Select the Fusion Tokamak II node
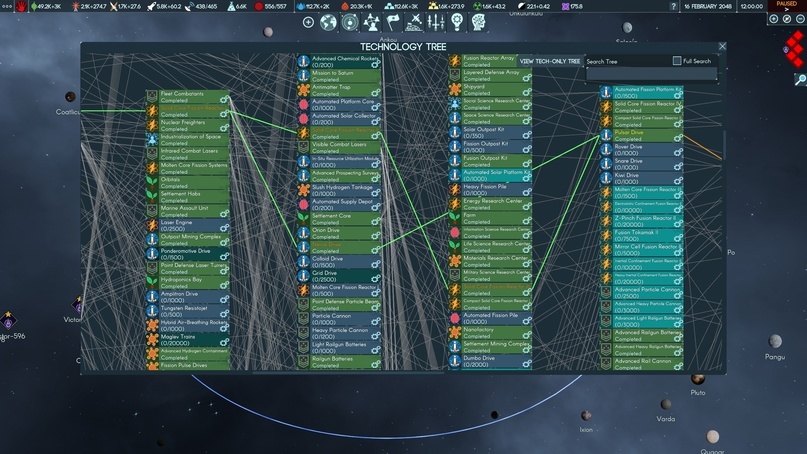 pyautogui.click(x=642, y=235)
